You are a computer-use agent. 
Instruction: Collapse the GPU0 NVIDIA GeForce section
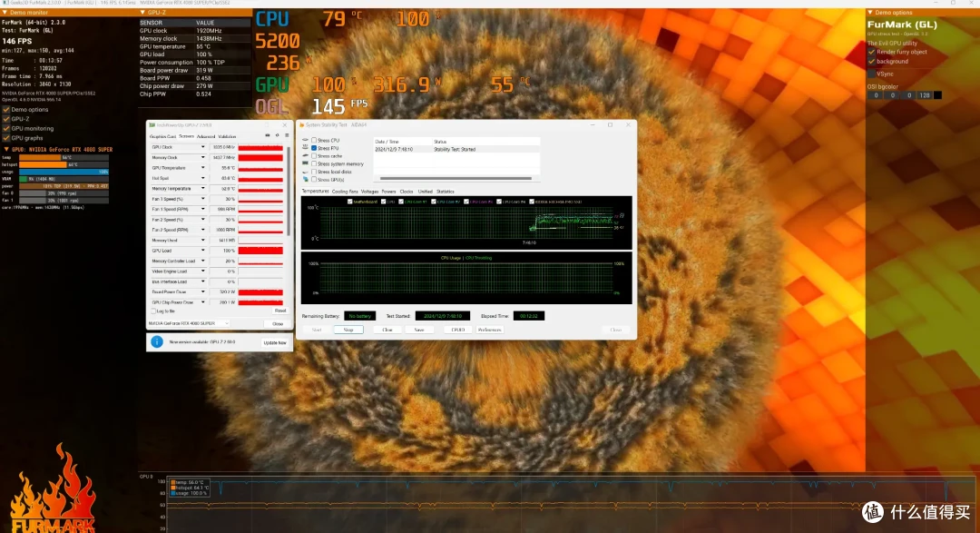(6, 150)
